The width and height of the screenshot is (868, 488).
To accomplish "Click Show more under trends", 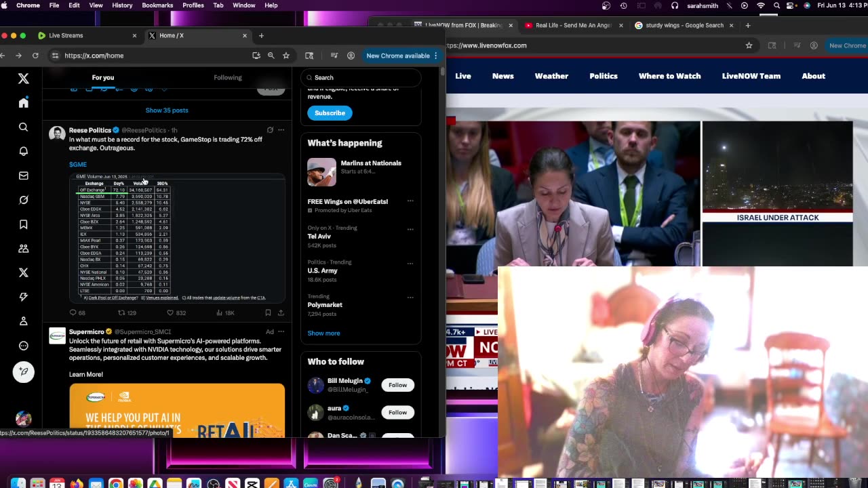I will click(323, 333).
